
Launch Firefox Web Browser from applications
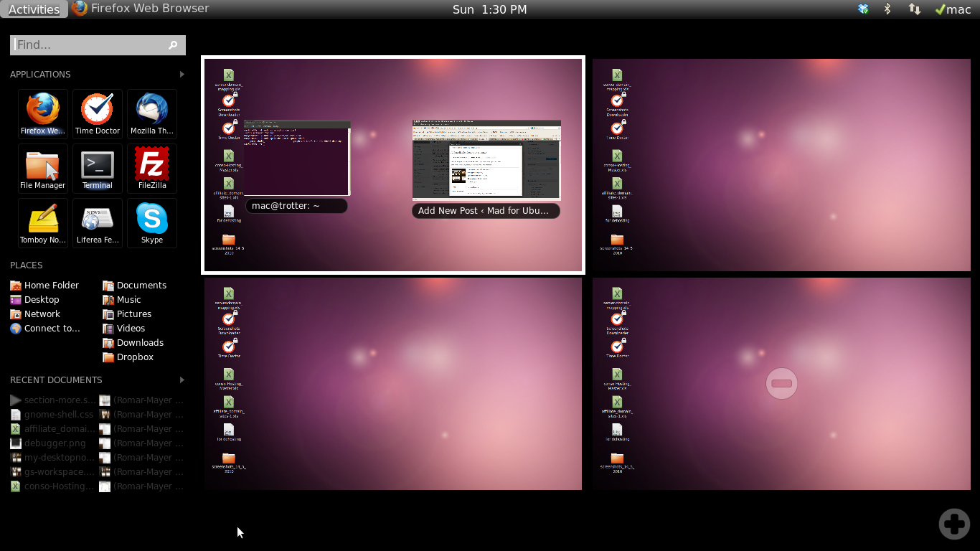[x=43, y=113]
